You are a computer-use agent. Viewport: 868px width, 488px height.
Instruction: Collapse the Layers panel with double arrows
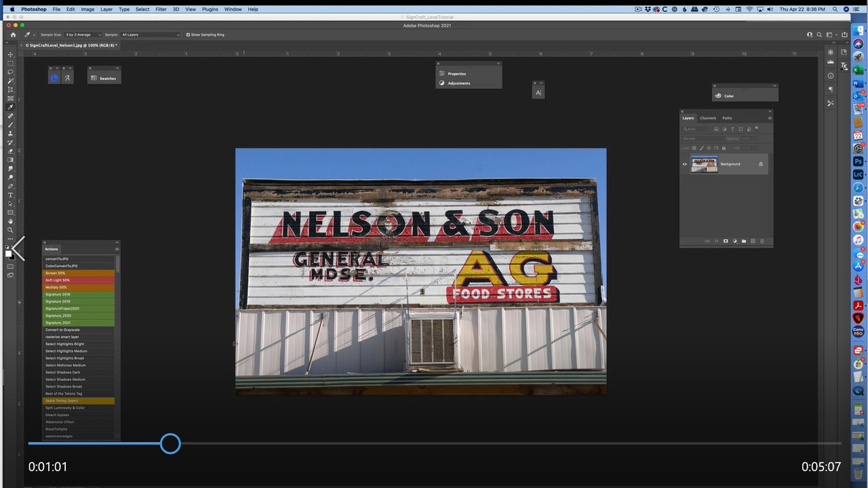[x=770, y=111]
